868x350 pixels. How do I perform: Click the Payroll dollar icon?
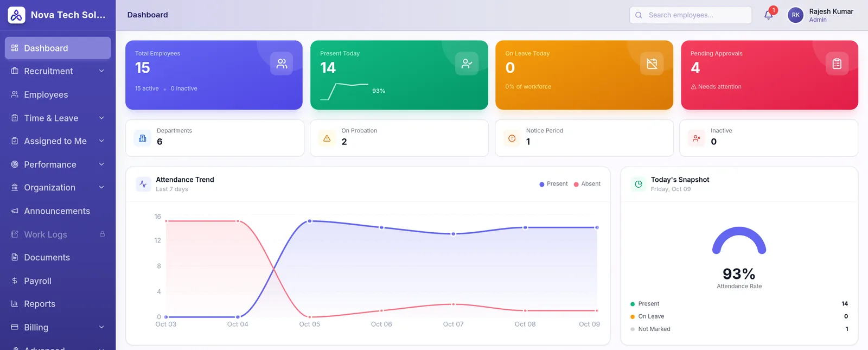coord(15,281)
